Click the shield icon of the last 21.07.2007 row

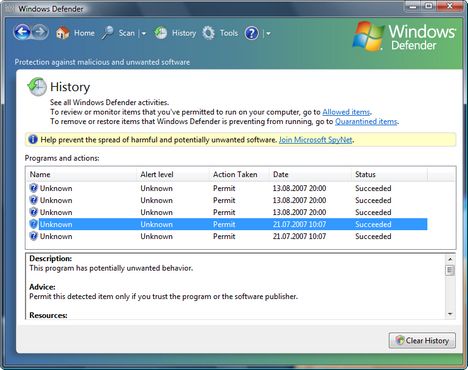33,236
